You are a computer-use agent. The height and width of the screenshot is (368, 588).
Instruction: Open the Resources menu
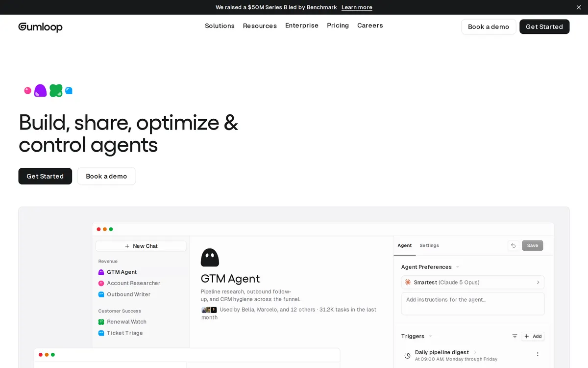point(260,26)
